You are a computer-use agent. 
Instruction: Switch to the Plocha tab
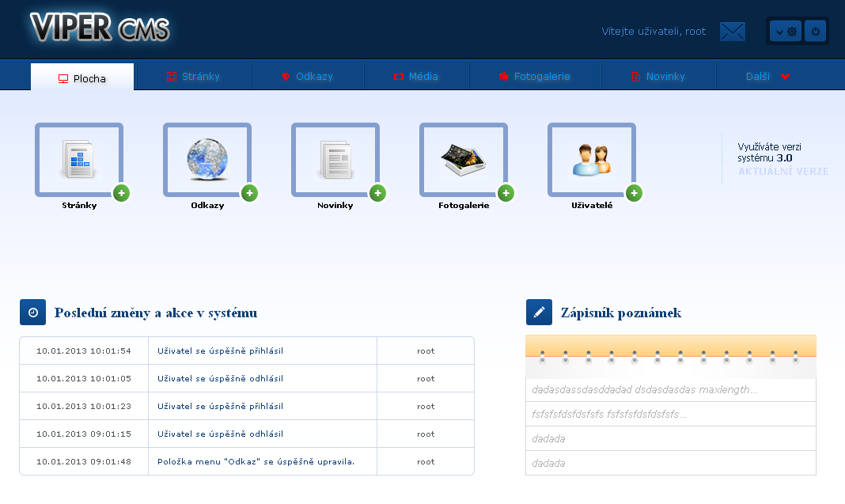tap(82, 78)
